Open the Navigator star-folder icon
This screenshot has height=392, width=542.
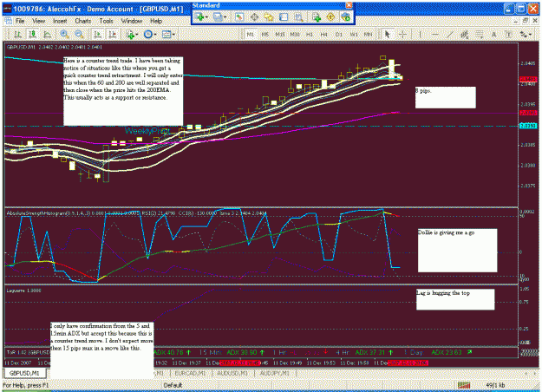point(269,17)
